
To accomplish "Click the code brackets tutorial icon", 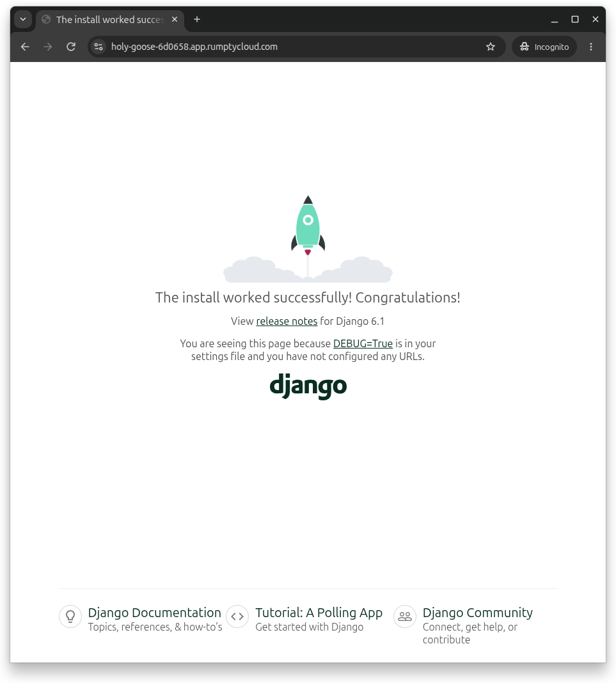I will pyautogui.click(x=237, y=616).
